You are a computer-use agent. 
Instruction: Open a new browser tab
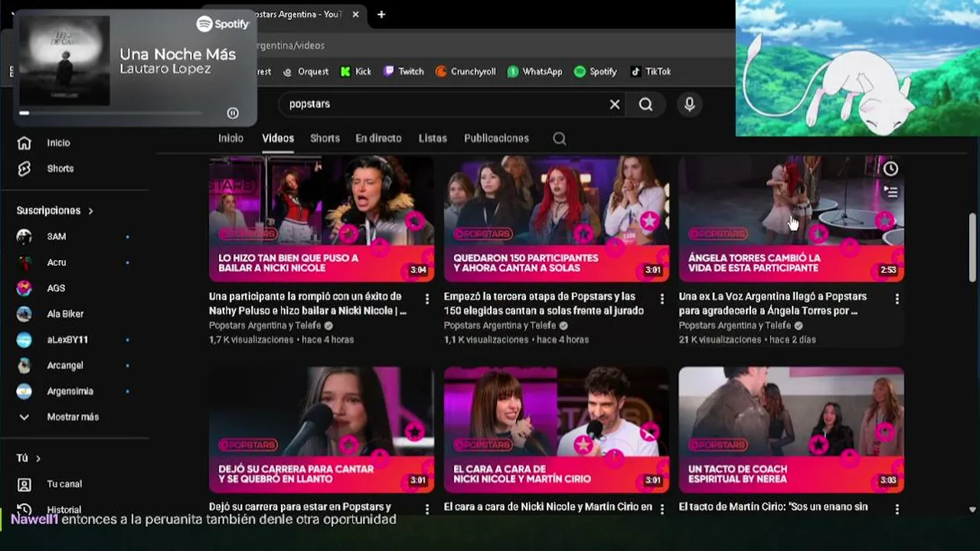coord(381,15)
